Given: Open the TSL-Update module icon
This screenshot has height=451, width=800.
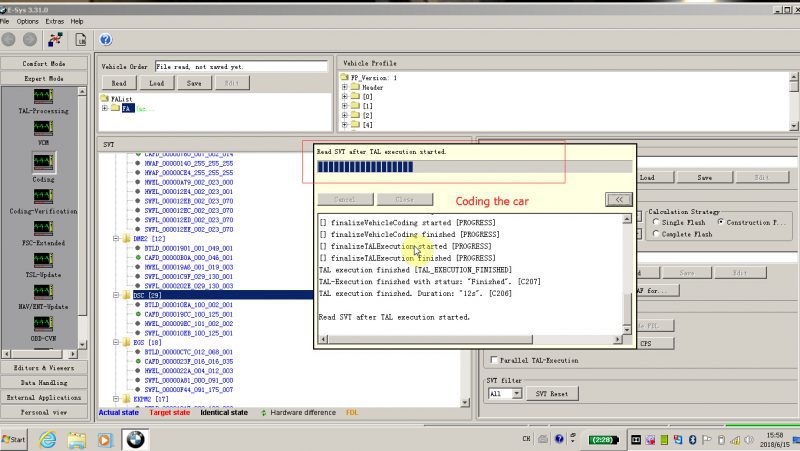Looking at the screenshot, I should 43,260.
